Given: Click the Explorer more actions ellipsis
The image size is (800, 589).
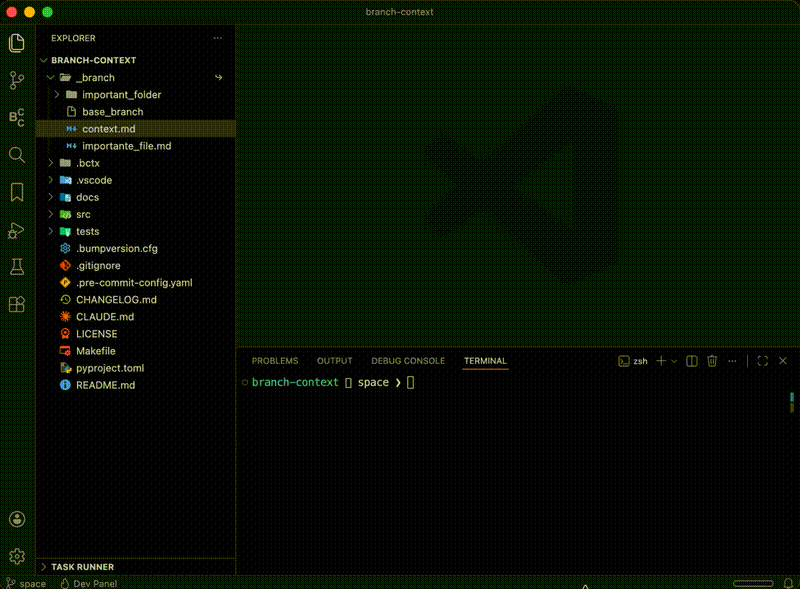Looking at the screenshot, I should click(218, 38).
